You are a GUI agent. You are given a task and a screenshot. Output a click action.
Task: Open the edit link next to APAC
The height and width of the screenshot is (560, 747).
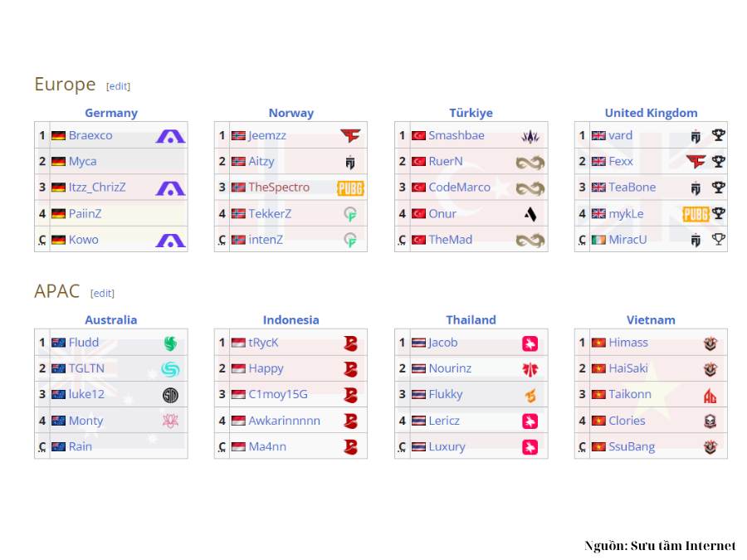click(102, 294)
